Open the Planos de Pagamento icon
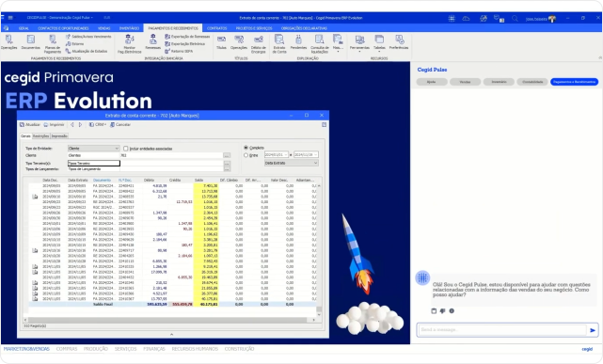This screenshot has width=603, height=364. tap(53, 43)
